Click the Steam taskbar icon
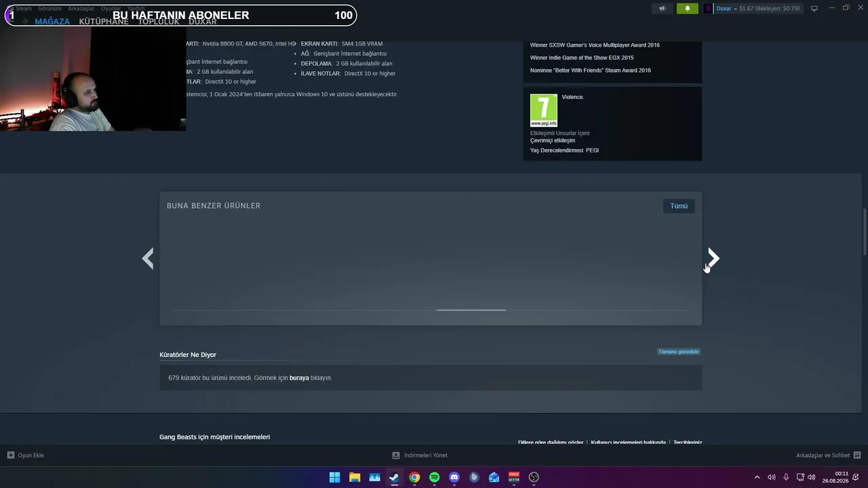The width and height of the screenshot is (868, 488). [395, 477]
